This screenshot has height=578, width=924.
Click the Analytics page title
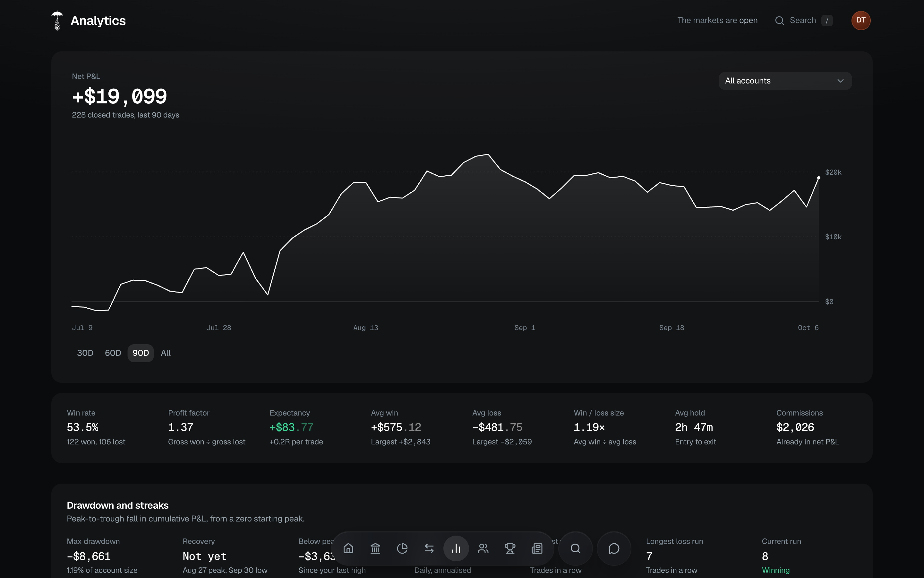tap(98, 21)
